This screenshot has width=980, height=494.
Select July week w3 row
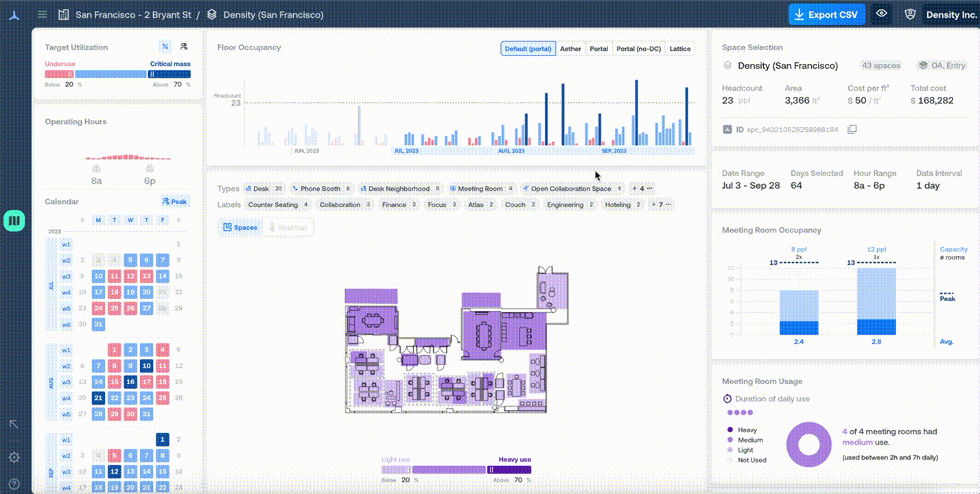(x=67, y=276)
